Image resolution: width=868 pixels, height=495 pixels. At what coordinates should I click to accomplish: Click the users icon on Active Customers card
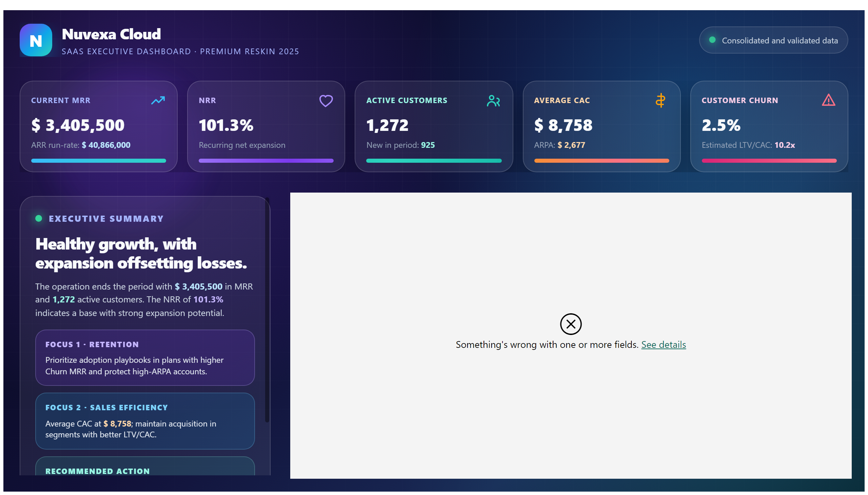493,101
